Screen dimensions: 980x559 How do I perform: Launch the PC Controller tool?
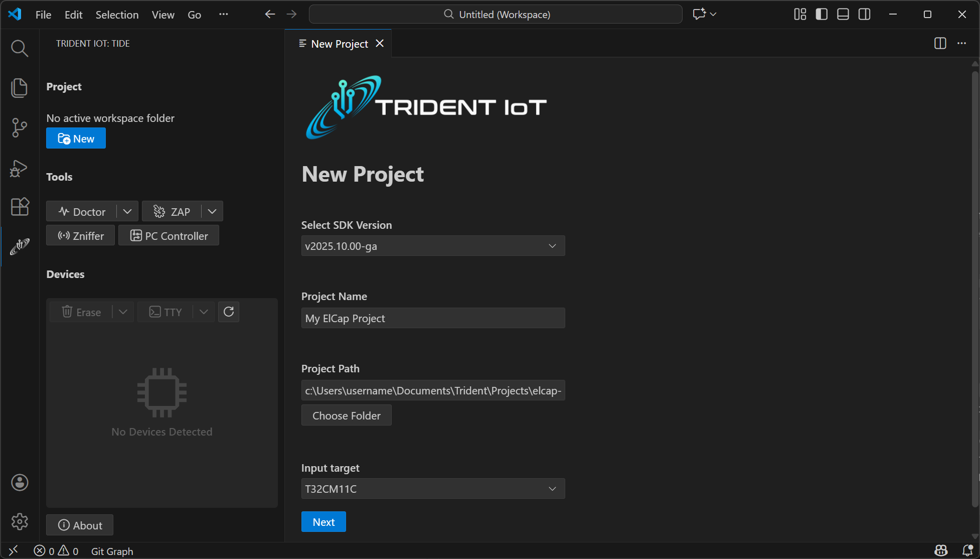pyautogui.click(x=169, y=235)
